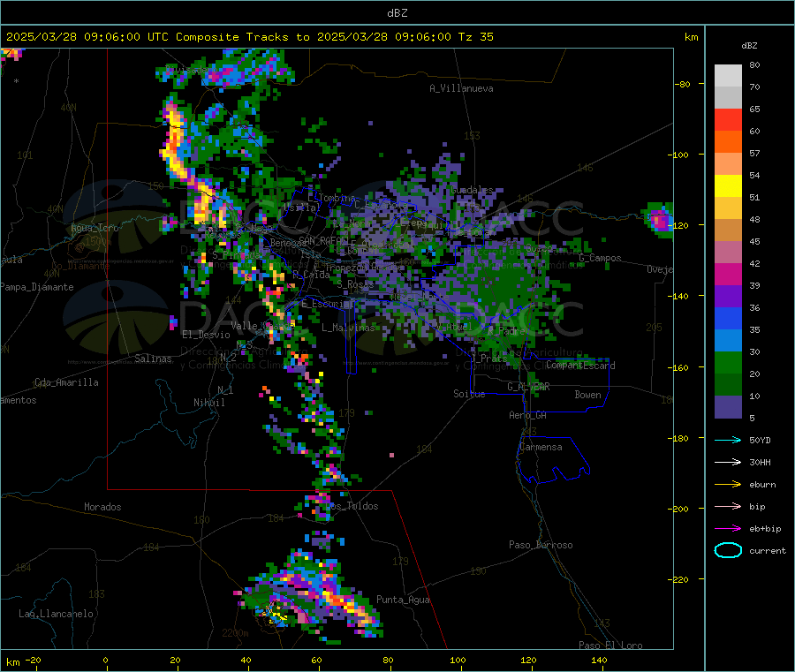This screenshot has width=795, height=672.
Task: Click the '-200' vertical axis tick
Action: tap(679, 509)
